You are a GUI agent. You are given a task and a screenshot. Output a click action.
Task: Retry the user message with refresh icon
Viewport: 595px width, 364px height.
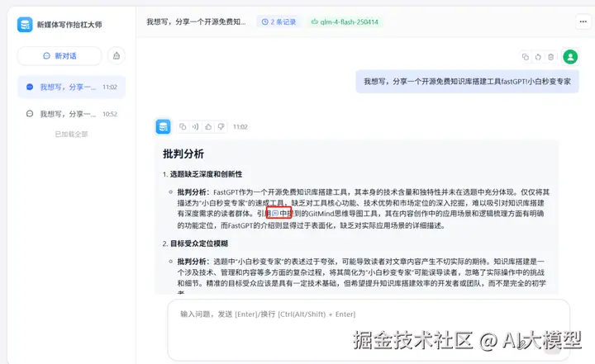pyautogui.click(x=538, y=57)
